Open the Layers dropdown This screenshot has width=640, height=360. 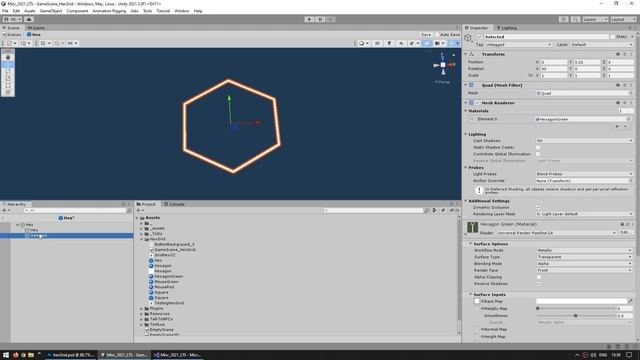click(x=595, y=19)
